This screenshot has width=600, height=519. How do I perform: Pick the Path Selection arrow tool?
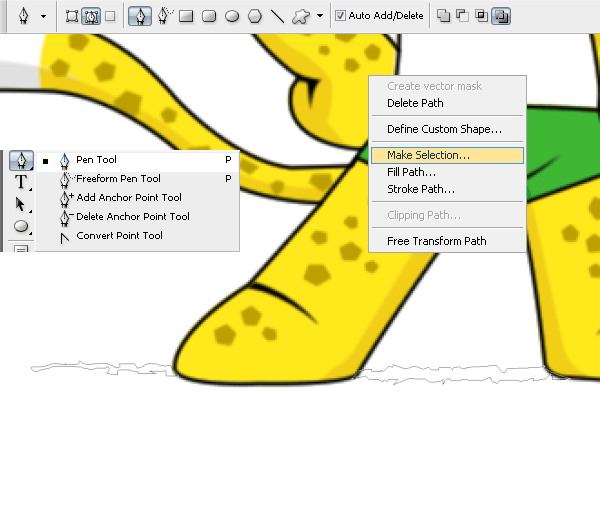[x=20, y=204]
